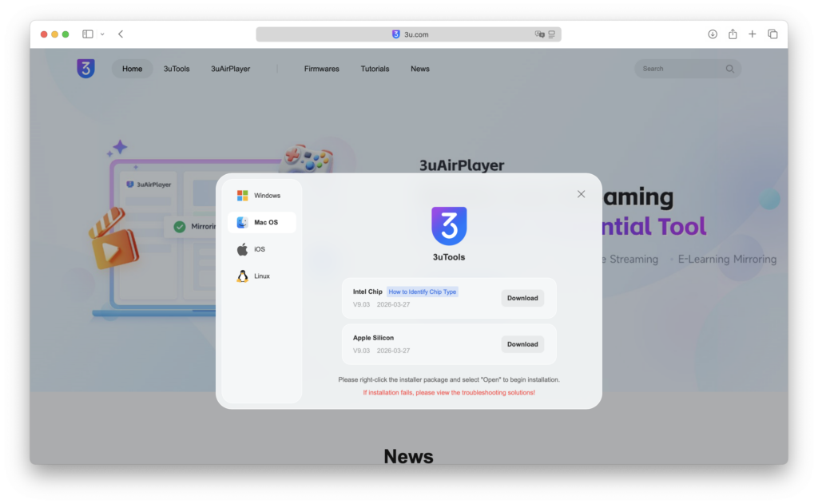This screenshot has height=504, width=818.
Task: Click the News section heading
Action: tap(408, 457)
